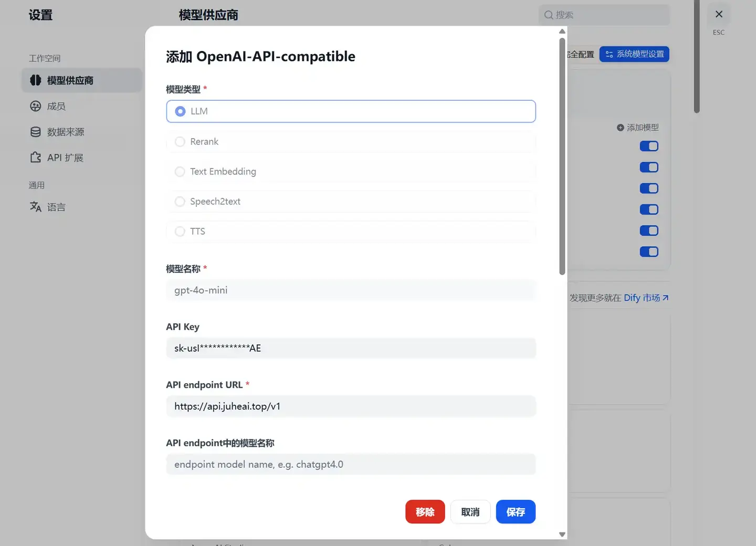Click the API extension icon

(35, 157)
